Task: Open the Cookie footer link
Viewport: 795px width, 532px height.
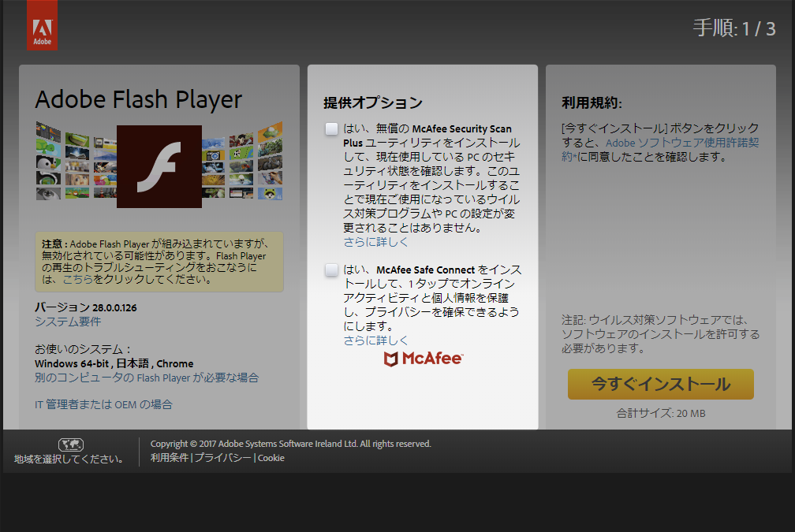Action: point(271,458)
